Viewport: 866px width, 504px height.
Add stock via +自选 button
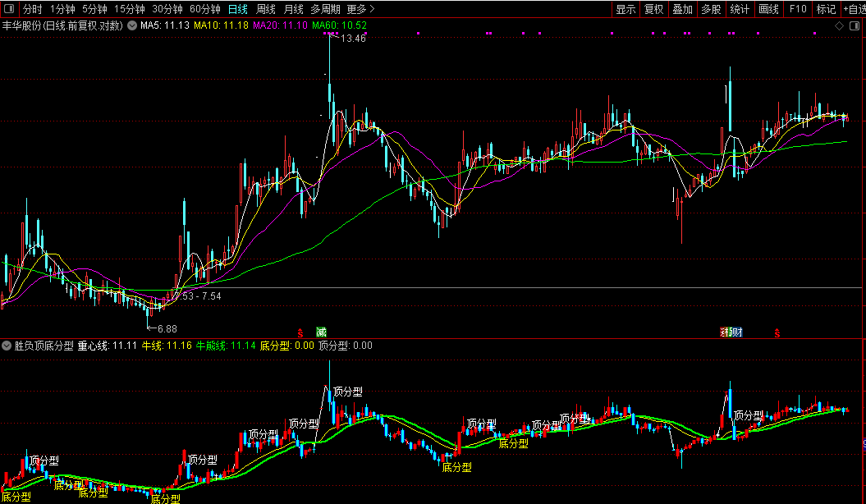[854, 9]
